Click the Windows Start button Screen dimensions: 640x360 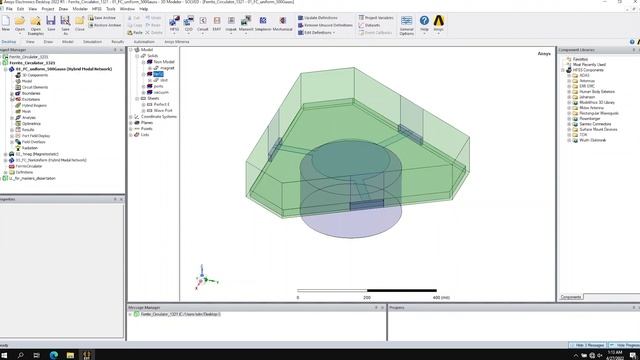coord(4,355)
